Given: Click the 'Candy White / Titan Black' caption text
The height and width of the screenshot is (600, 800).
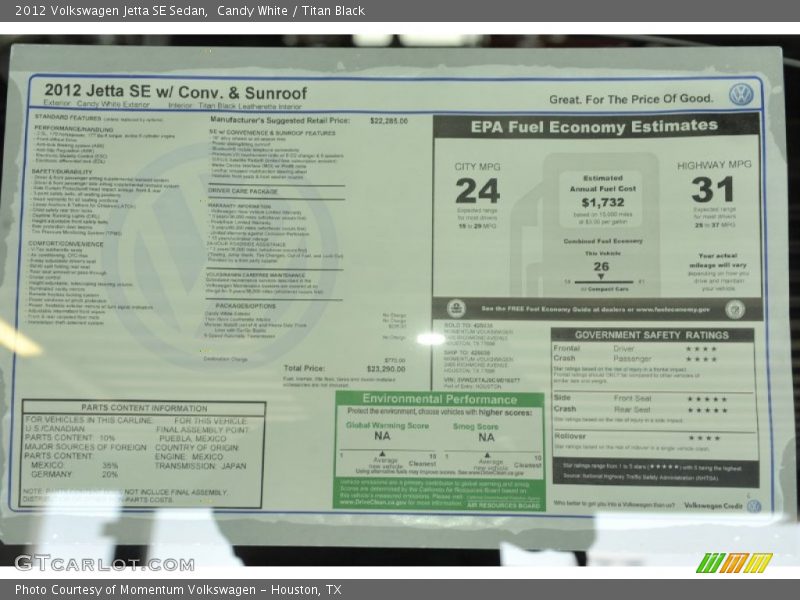Looking at the screenshot, I should (x=291, y=11).
